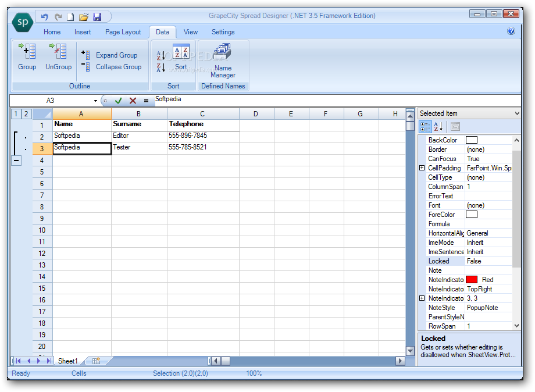Click the ForeColor swatch
The image size is (535, 392).
coord(471,214)
